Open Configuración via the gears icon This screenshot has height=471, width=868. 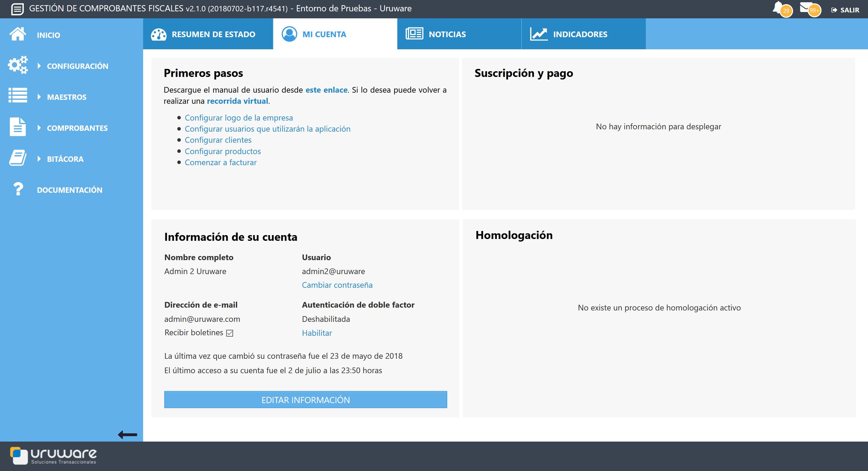point(18,65)
